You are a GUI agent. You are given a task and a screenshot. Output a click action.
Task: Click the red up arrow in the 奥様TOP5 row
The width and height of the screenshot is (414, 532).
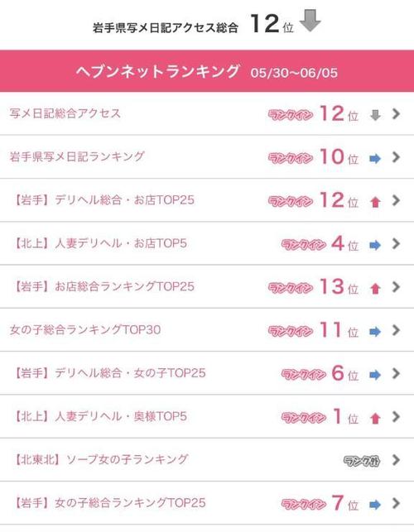tap(375, 419)
